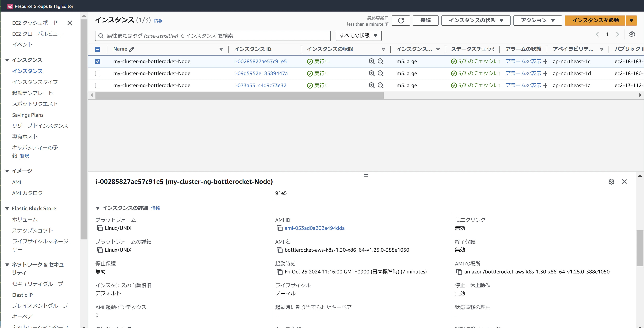Copy the platform details value
This screenshot has height=328, width=644.
pos(99,250)
